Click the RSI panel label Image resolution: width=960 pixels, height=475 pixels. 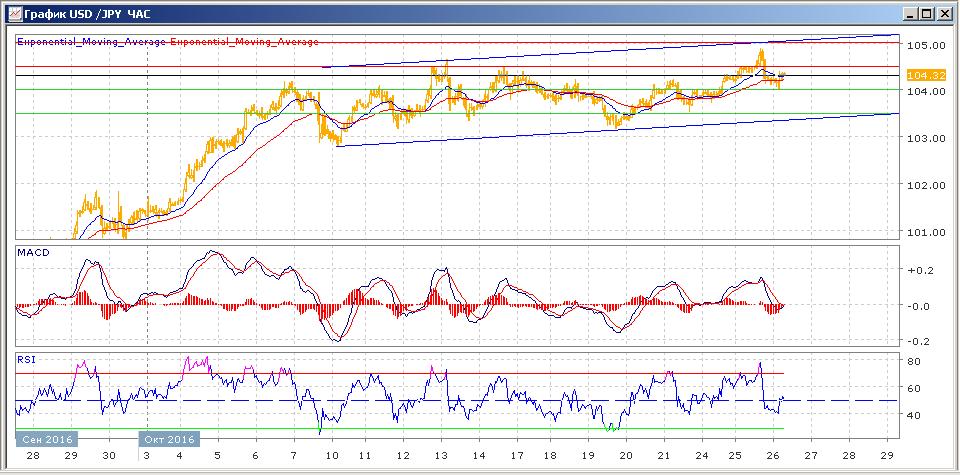(x=26, y=359)
